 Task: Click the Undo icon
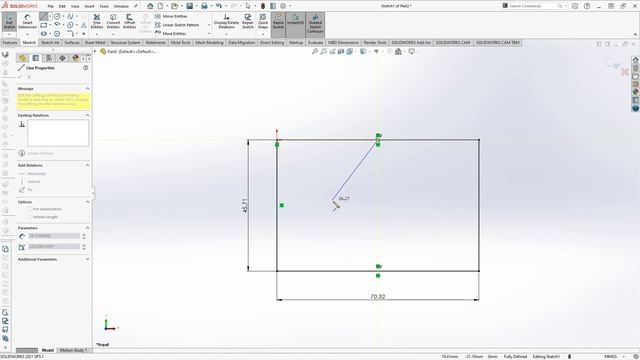click(x=219, y=6)
